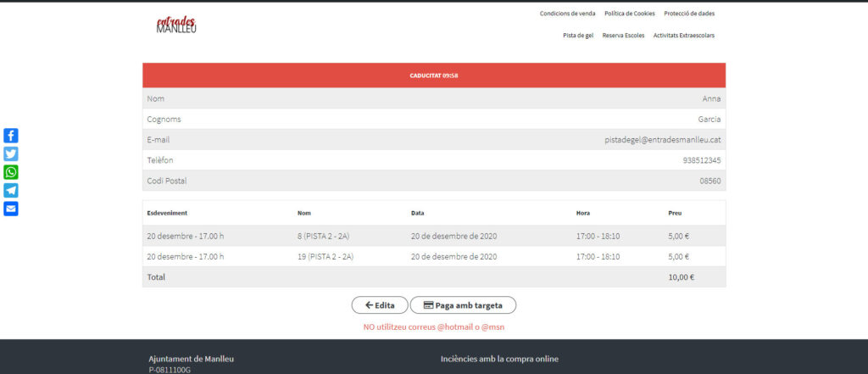
Task: Select the email address value
Action: pyautogui.click(x=663, y=140)
